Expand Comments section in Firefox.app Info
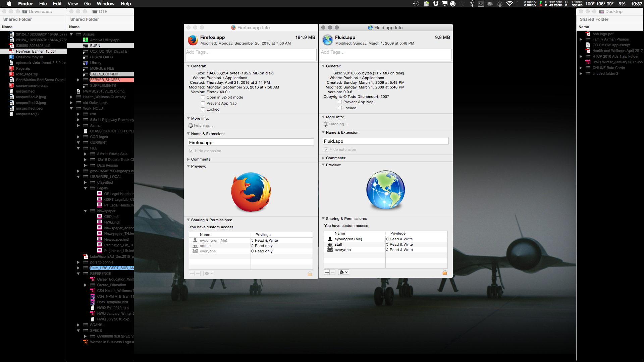 point(188,159)
